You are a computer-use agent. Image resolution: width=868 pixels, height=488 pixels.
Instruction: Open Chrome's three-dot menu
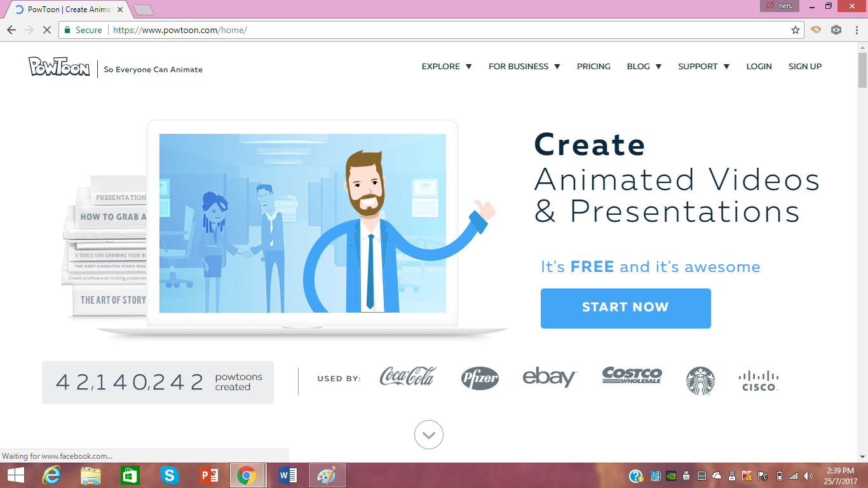(x=856, y=29)
